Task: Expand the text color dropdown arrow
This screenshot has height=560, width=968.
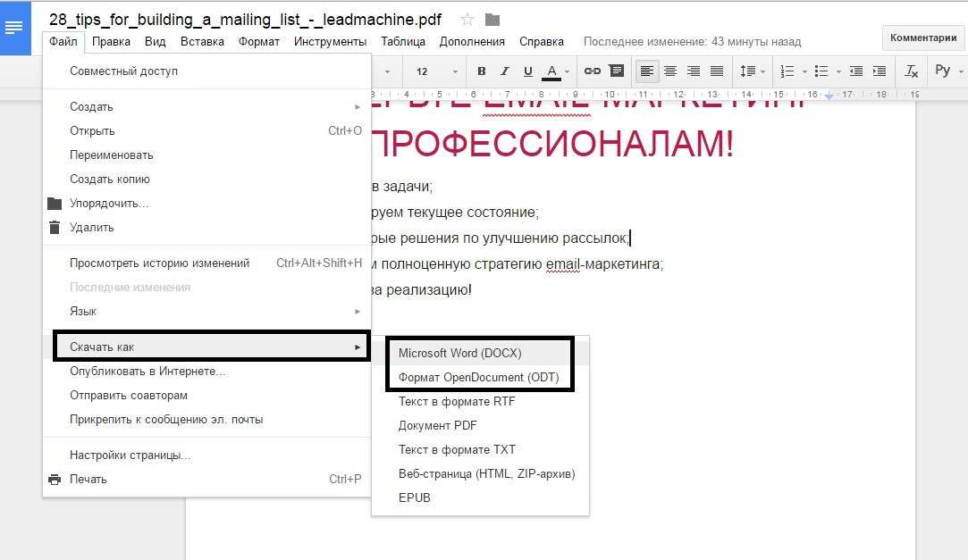Action: (x=567, y=71)
